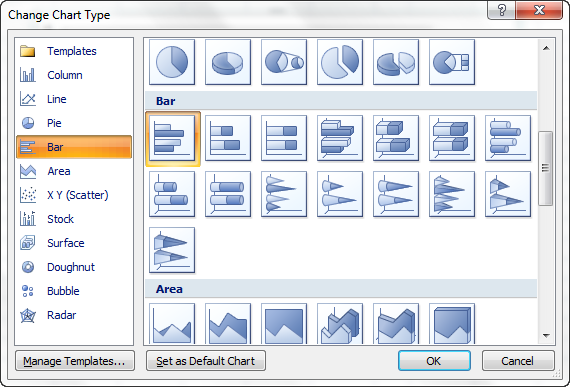570x387 pixels.
Task: Select the Clustered Horizontal Pyramid chart in the last row
Action: pos(172,250)
